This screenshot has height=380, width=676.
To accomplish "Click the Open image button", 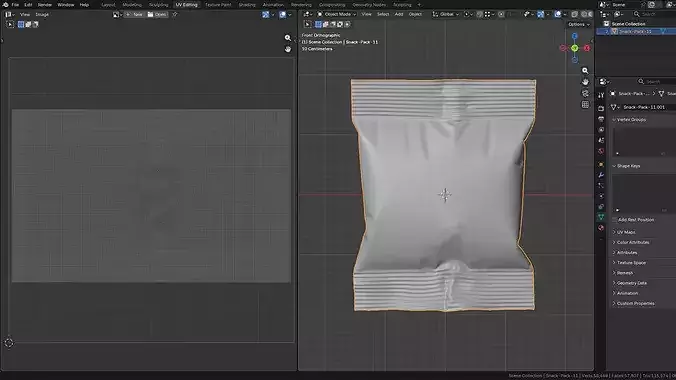I will pyautogui.click(x=157, y=14).
